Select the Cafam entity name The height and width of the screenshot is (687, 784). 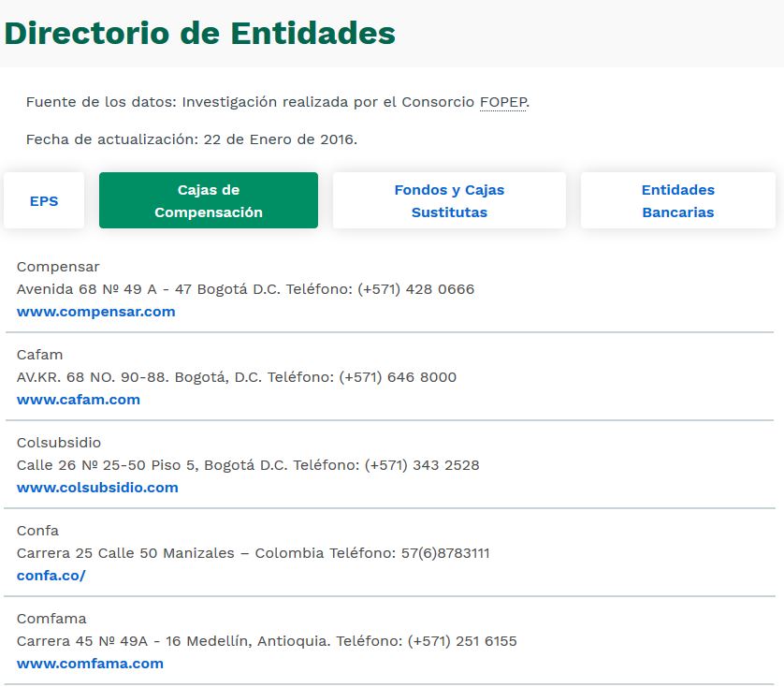(x=39, y=355)
